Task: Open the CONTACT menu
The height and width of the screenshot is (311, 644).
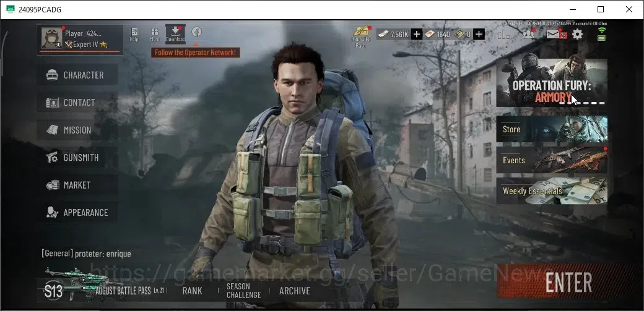Action: pos(77,103)
